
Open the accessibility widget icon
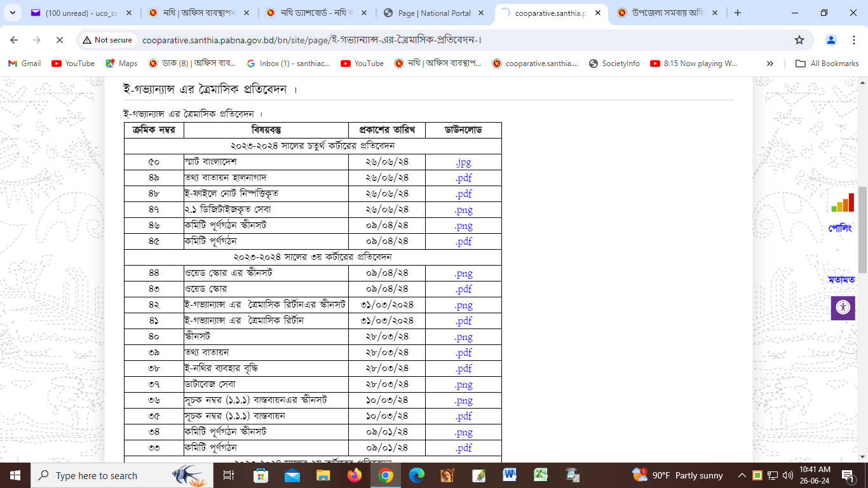coord(843,308)
